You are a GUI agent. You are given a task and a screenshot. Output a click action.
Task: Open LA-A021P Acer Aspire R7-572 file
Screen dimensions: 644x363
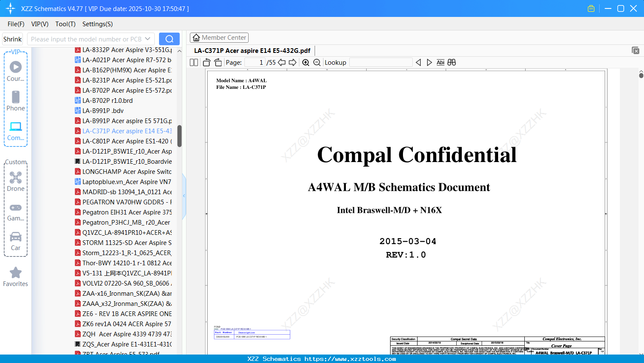(x=123, y=60)
